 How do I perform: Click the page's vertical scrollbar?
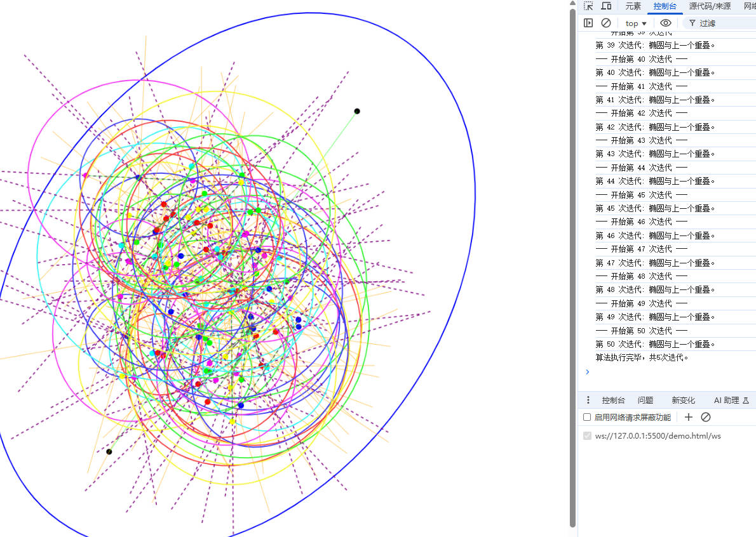coord(573,267)
